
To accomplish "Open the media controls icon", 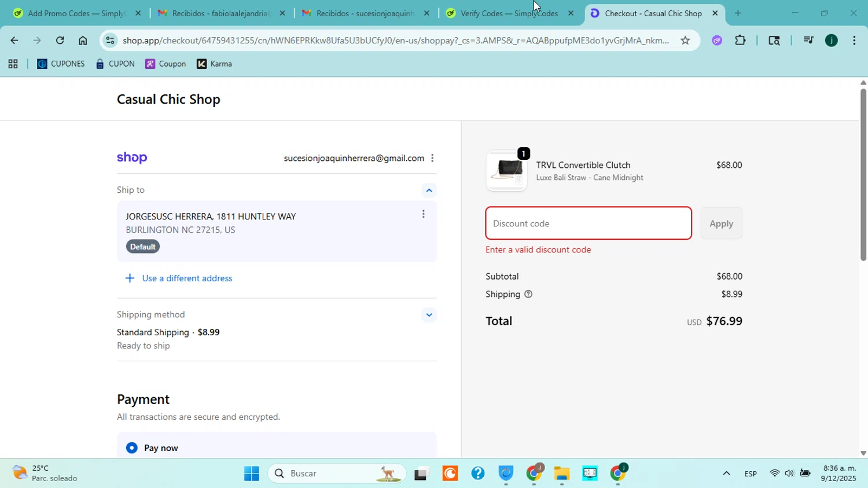I will (x=808, y=41).
